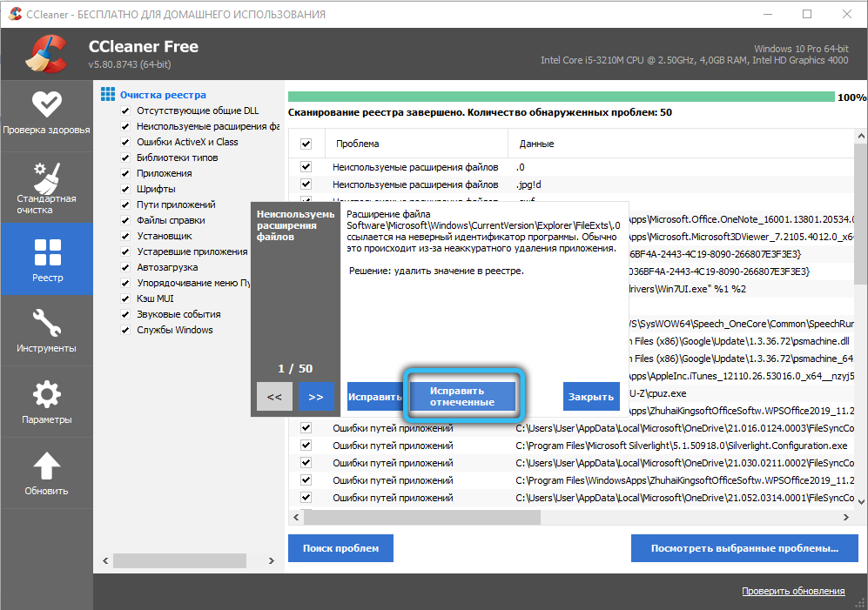The image size is (868, 610).
Task: Click the Update arrow icon
Action: tap(46, 466)
